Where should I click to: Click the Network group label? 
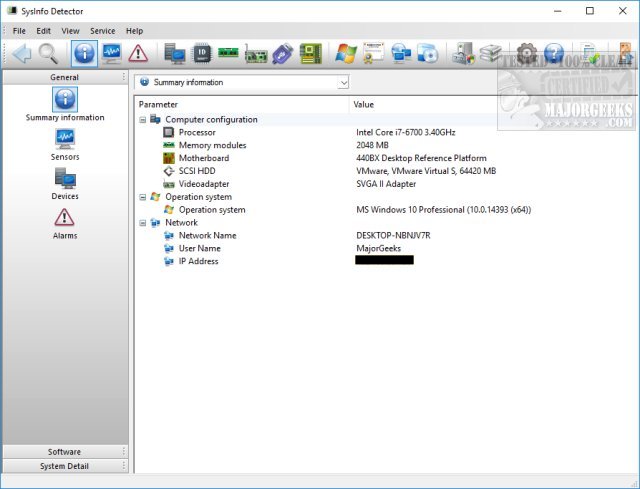pos(181,223)
